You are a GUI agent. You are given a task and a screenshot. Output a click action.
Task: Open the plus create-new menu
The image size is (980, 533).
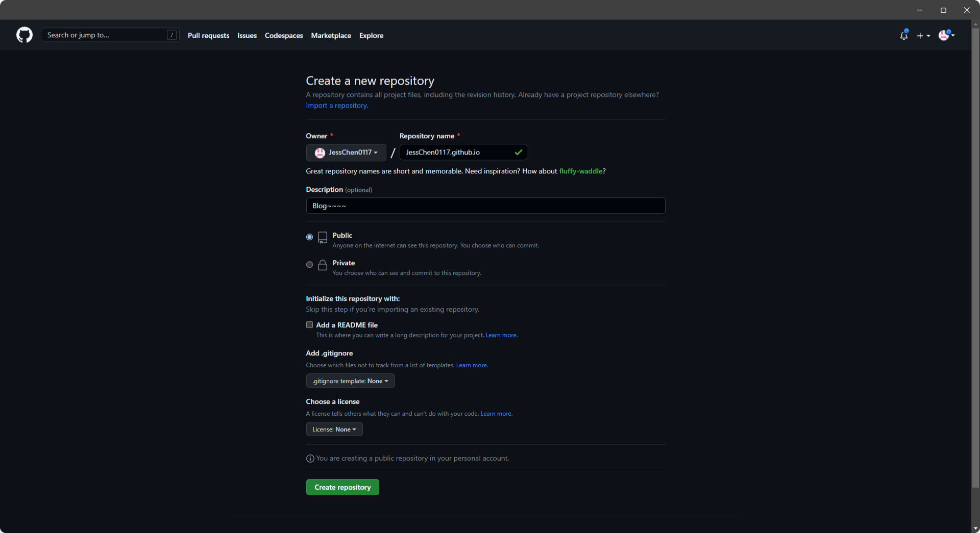(923, 36)
